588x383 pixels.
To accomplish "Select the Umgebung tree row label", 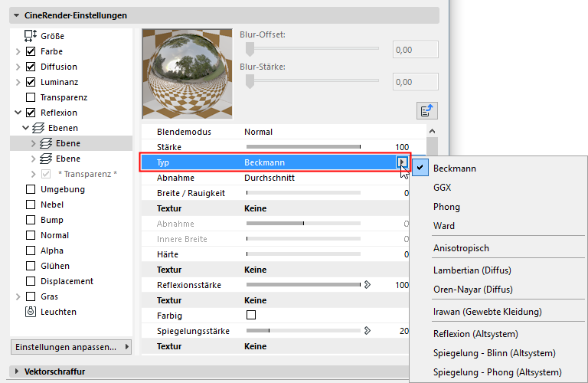I will tap(63, 189).
